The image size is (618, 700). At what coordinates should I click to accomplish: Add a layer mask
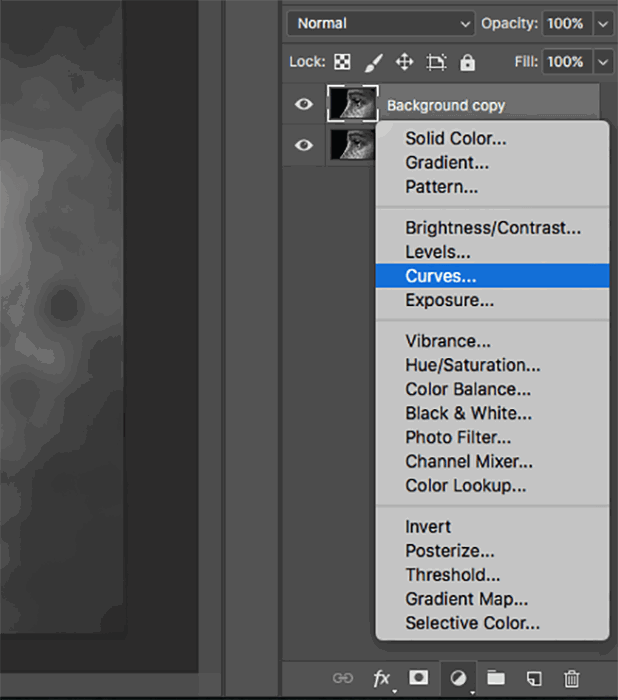[418, 677]
